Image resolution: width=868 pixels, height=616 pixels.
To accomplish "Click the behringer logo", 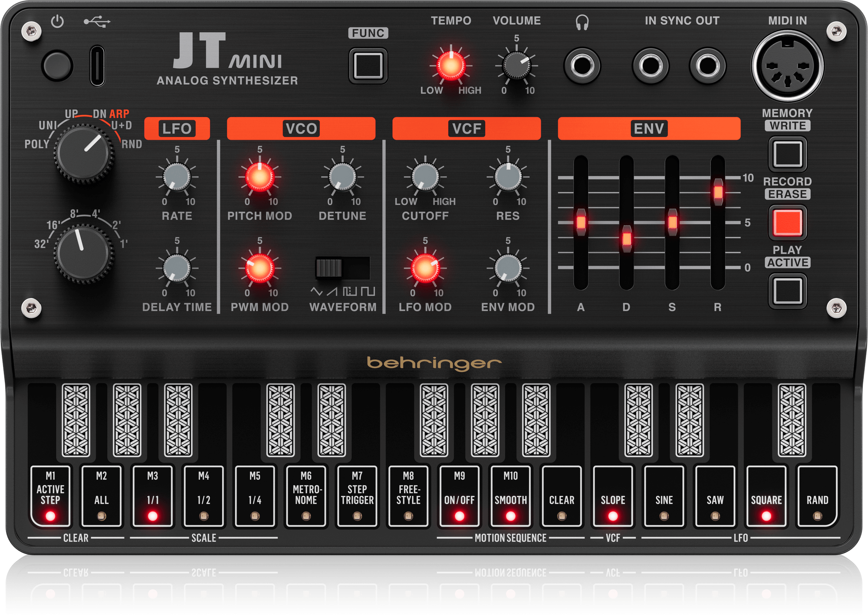I will [434, 364].
